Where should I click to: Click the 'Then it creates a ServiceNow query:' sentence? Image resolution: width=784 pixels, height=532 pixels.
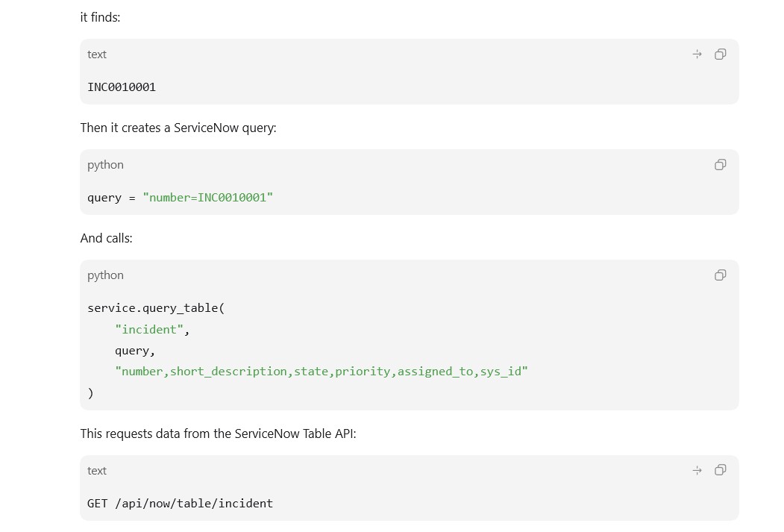[178, 128]
